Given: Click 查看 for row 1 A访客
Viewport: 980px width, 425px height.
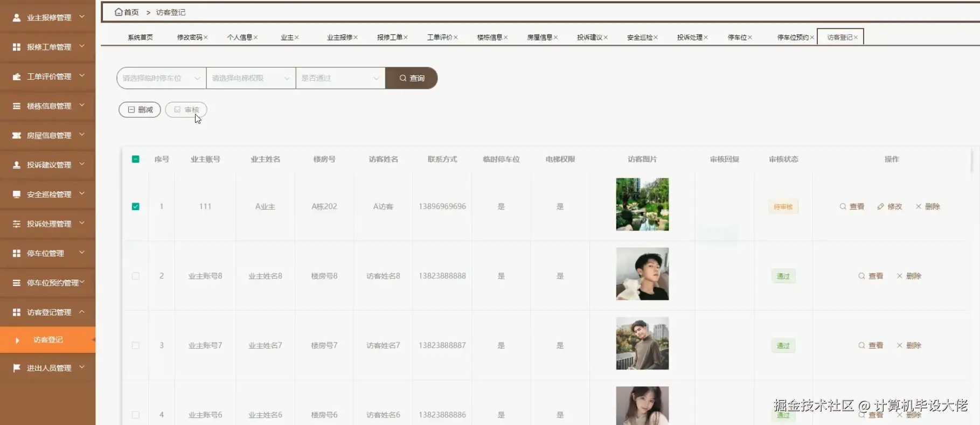Looking at the screenshot, I should click(x=852, y=206).
